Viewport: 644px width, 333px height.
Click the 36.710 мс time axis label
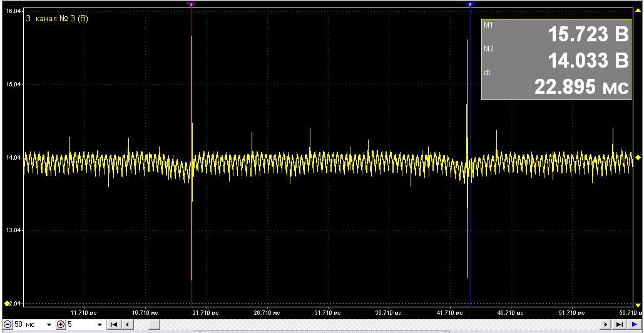(x=389, y=313)
